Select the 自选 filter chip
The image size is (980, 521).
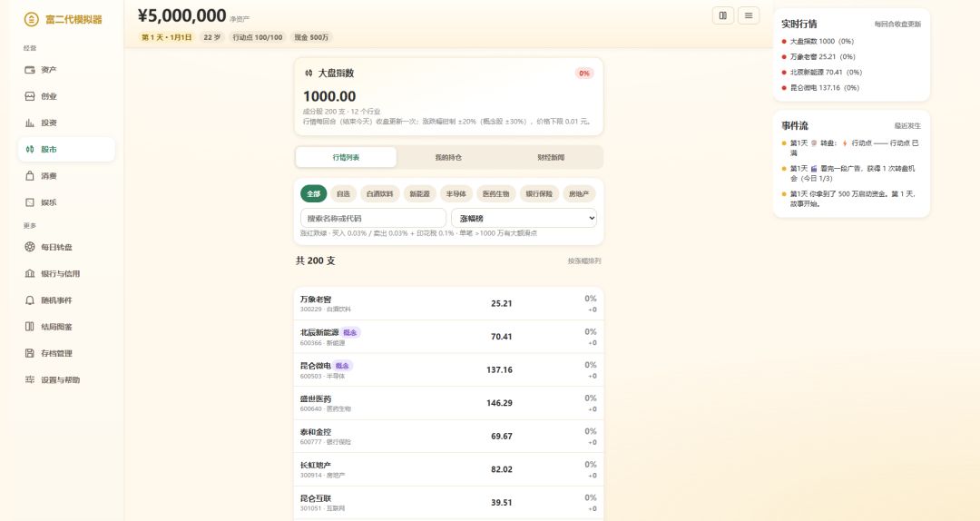[343, 194]
